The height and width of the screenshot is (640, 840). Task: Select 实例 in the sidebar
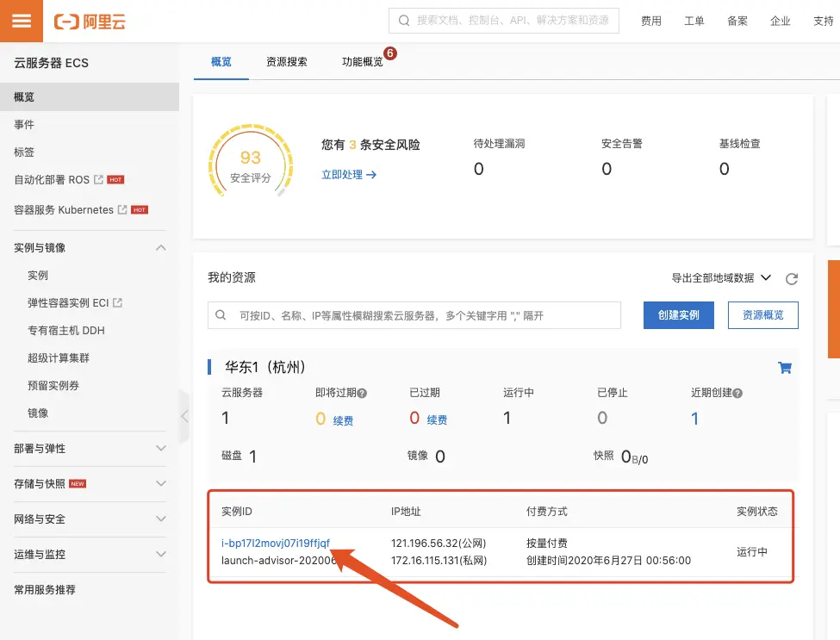tap(38, 276)
